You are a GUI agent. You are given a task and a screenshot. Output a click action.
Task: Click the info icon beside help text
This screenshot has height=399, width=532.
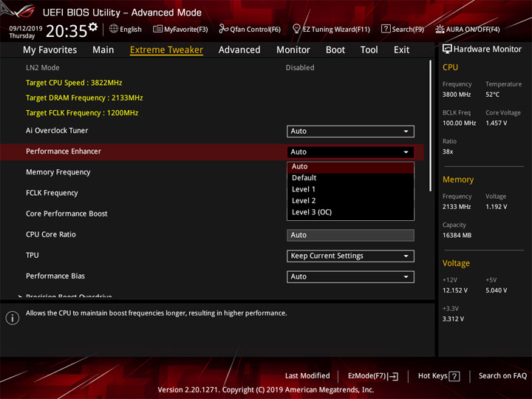[13, 318]
